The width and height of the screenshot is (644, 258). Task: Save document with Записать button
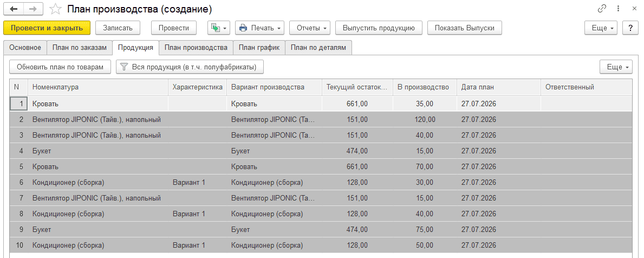(x=118, y=28)
